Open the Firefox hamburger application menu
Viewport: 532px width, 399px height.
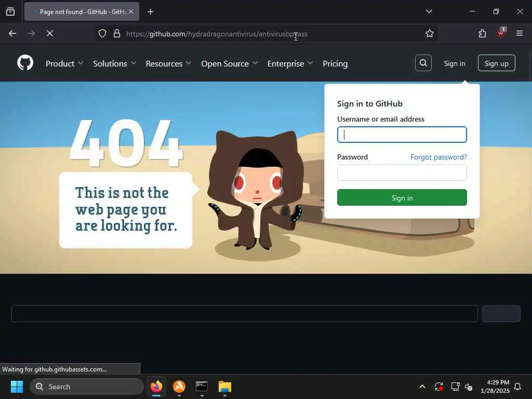(519, 33)
